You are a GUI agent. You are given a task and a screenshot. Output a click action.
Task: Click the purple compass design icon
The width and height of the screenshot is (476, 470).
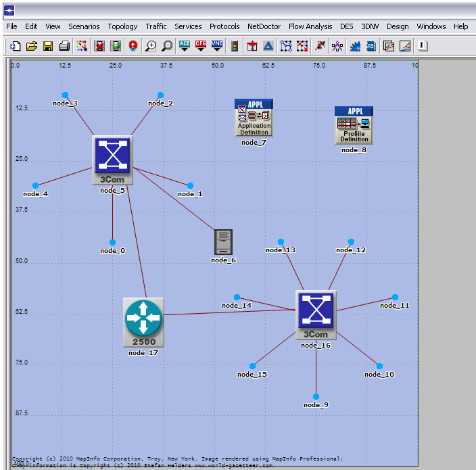tap(337, 46)
